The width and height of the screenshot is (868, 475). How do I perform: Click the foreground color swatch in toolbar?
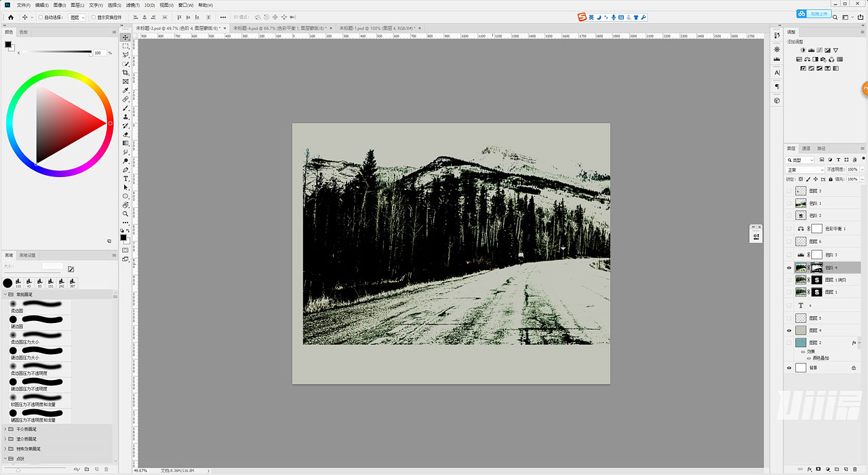(123, 237)
